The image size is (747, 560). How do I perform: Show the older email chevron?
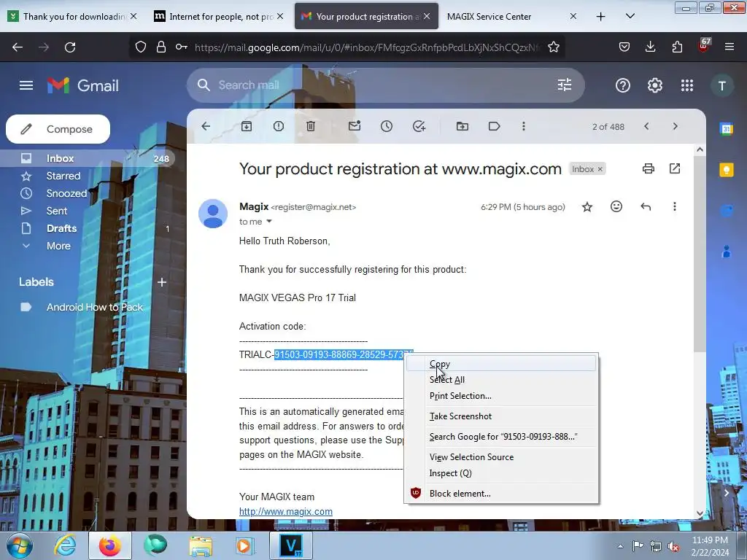tap(675, 126)
